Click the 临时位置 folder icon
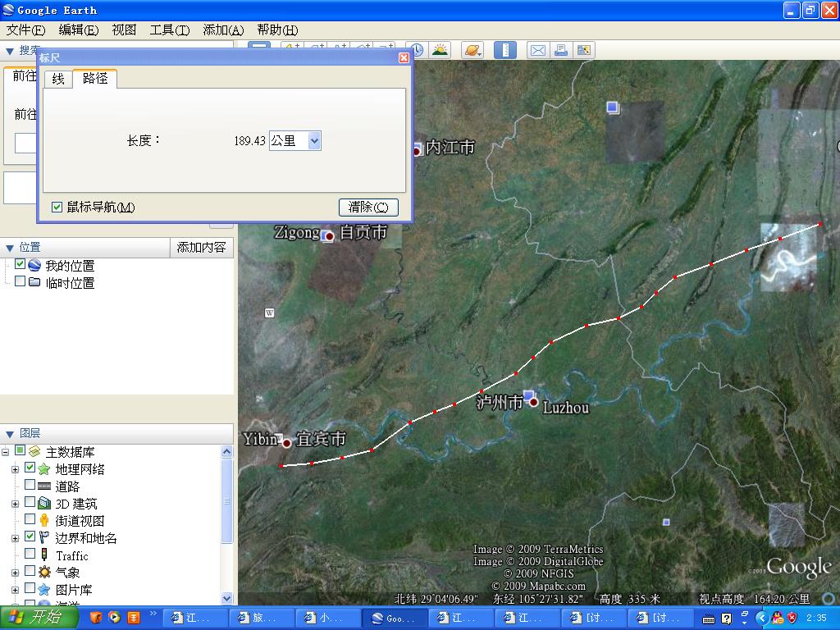 pos(34,282)
